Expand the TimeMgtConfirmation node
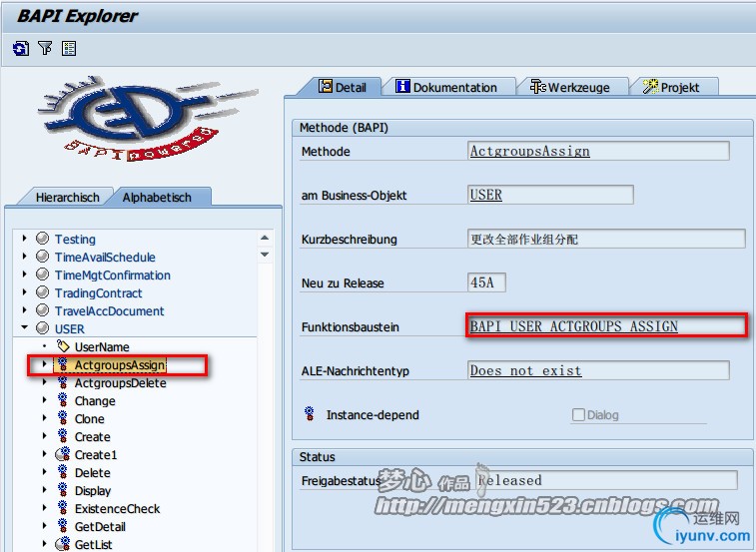Image resolution: width=756 pixels, height=552 pixels. [x=24, y=274]
